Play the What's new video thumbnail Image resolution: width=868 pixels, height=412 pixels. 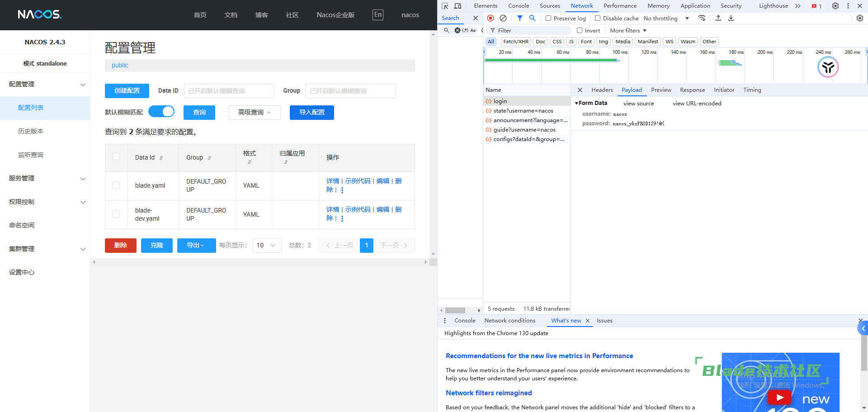click(780, 398)
